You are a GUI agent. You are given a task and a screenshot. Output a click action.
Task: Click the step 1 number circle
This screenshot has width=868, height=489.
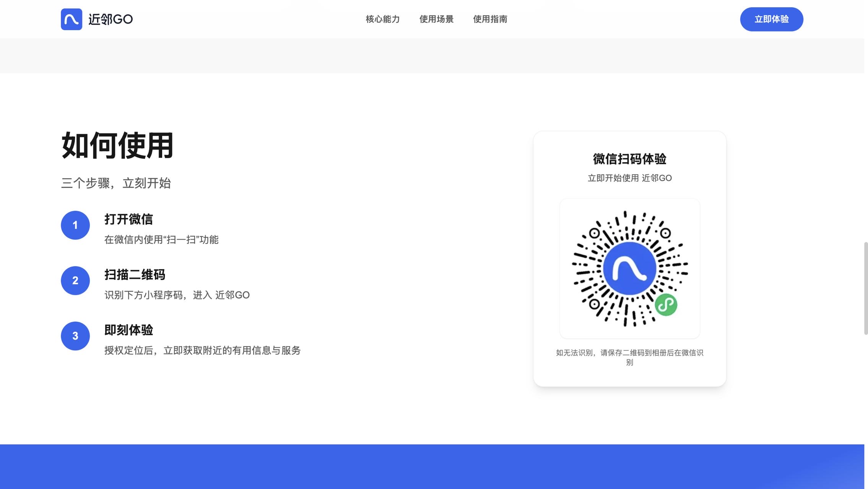click(x=75, y=225)
